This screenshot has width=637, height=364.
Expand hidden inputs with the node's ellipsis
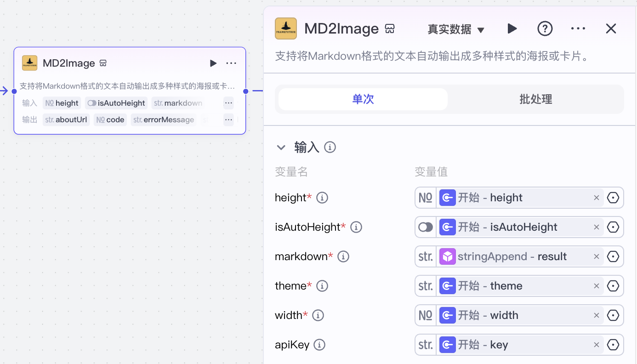tap(228, 102)
